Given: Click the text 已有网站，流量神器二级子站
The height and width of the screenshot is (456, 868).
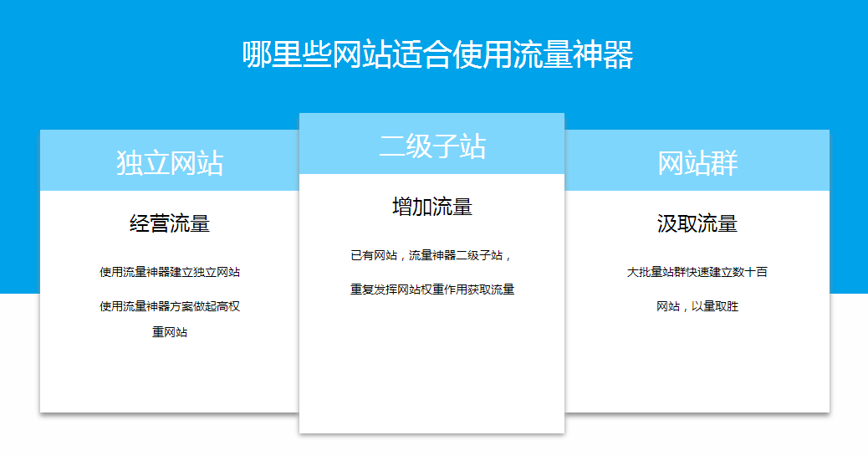Looking at the screenshot, I should [x=431, y=255].
